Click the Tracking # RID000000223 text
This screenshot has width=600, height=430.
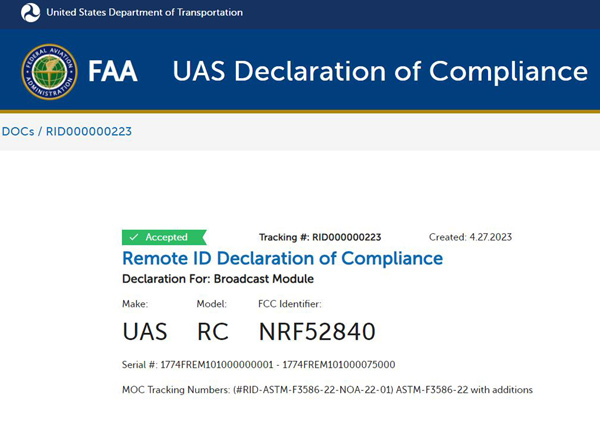point(319,237)
